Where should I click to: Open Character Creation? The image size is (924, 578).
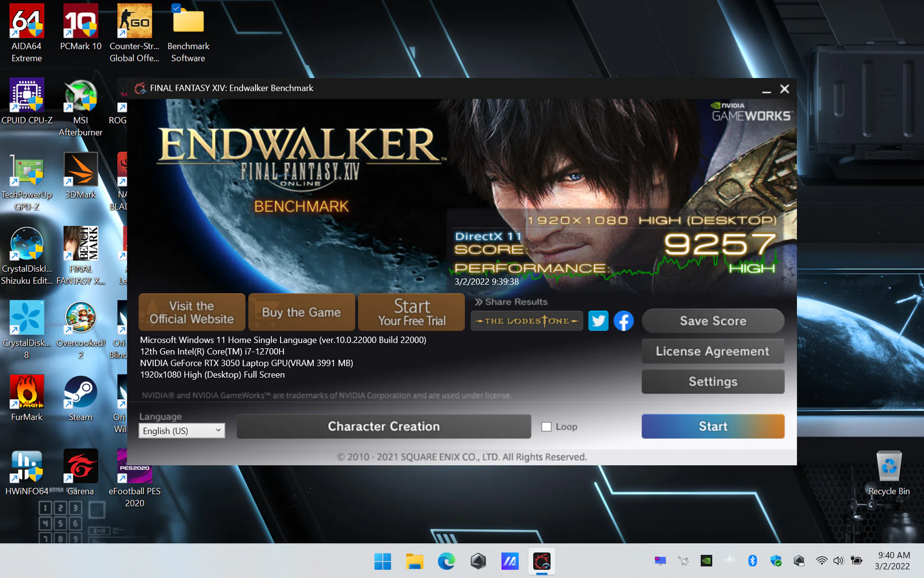tap(384, 426)
